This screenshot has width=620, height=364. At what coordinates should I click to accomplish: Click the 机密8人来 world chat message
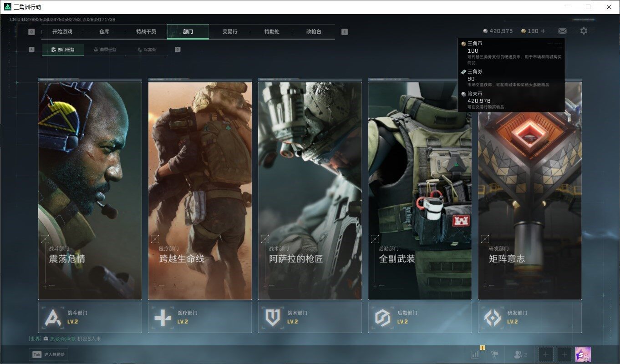[89, 339]
